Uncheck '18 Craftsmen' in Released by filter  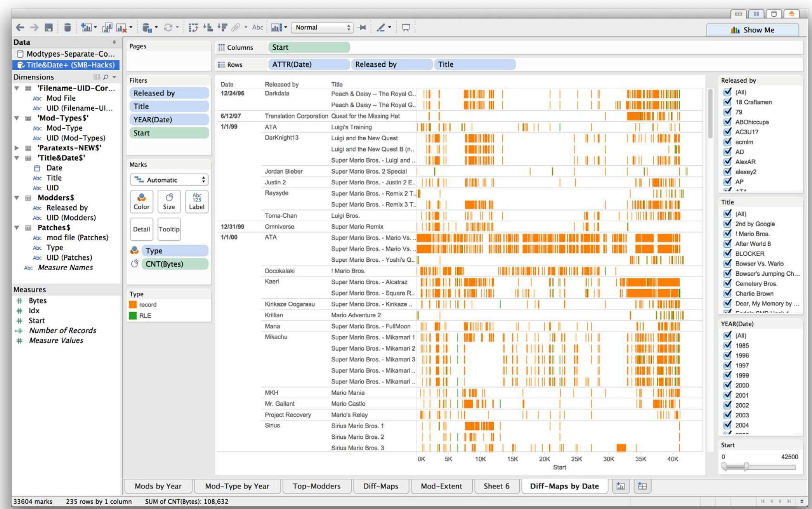(727, 102)
